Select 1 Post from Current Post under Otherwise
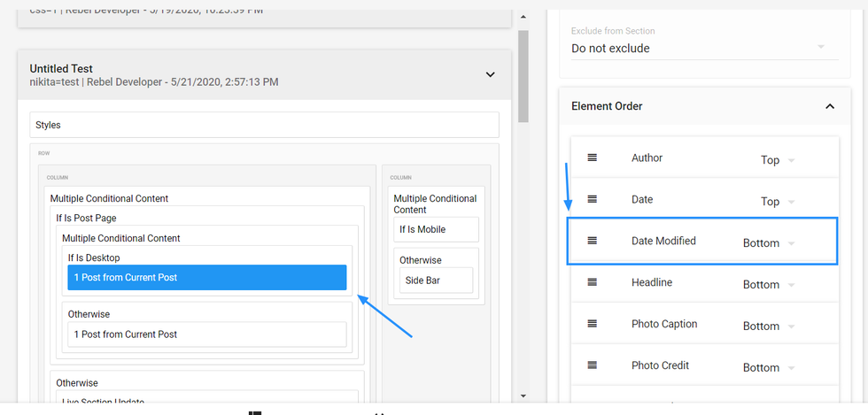 coord(206,334)
